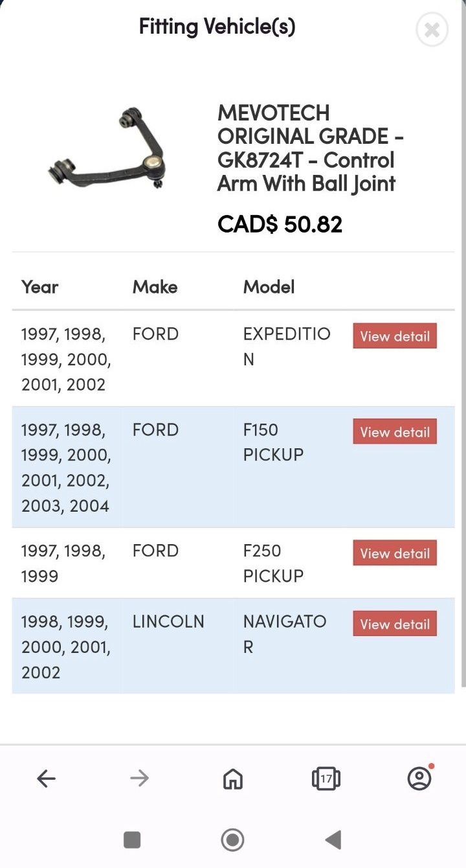Close the Fitting Vehicle(s) dialog
This screenshot has height=868, width=466.
pyautogui.click(x=432, y=30)
